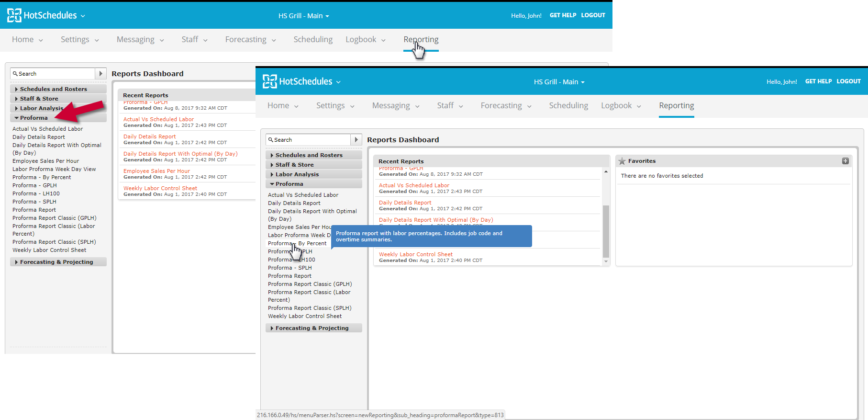This screenshot has height=420, width=868.
Task: Expand Schedules and Rosters in the front window
Action: pyautogui.click(x=314, y=155)
